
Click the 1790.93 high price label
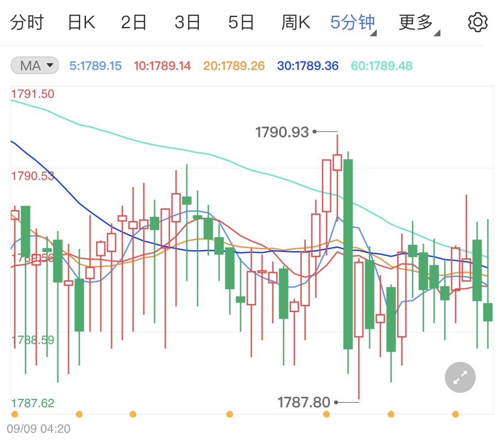pyautogui.click(x=282, y=132)
